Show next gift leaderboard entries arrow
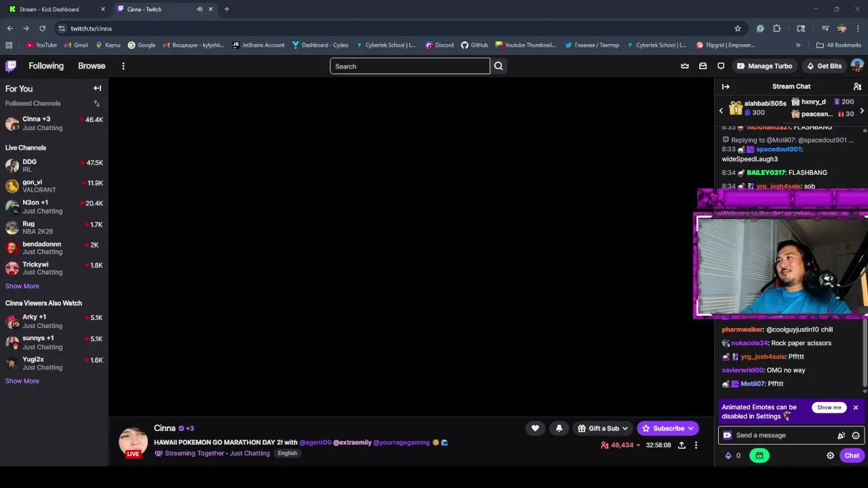This screenshot has height=488, width=868. pyautogui.click(x=861, y=110)
